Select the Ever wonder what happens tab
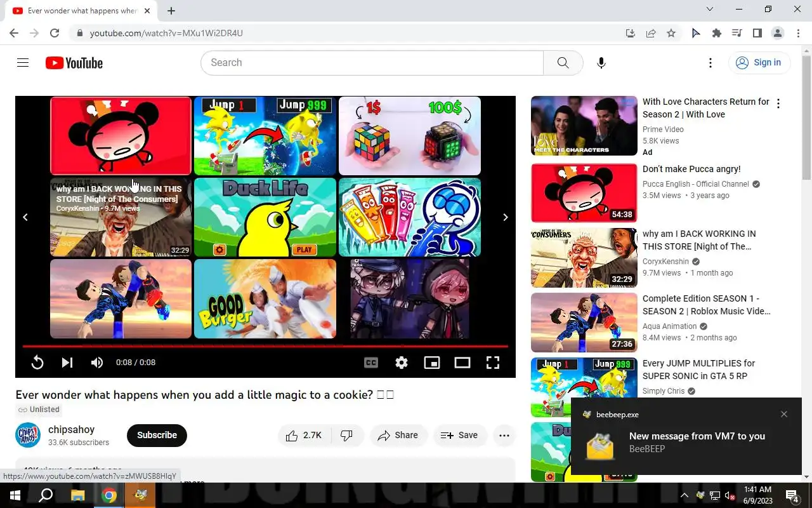The image size is (812, 508). point(82,11)
